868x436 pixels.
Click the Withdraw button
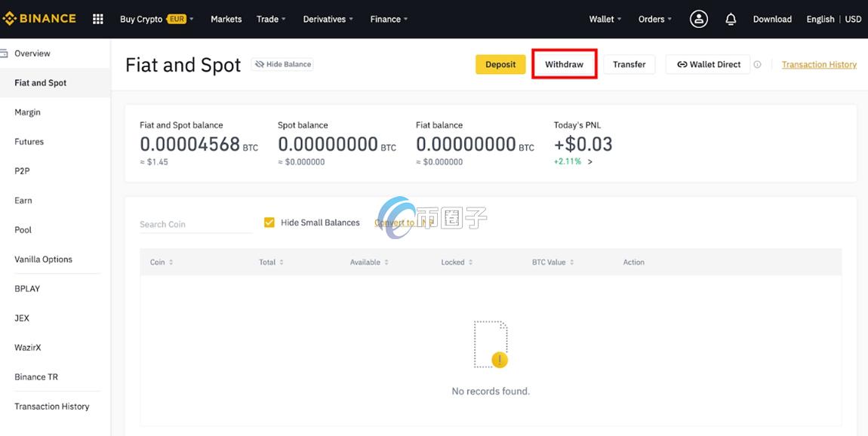(x=564, y=65)
